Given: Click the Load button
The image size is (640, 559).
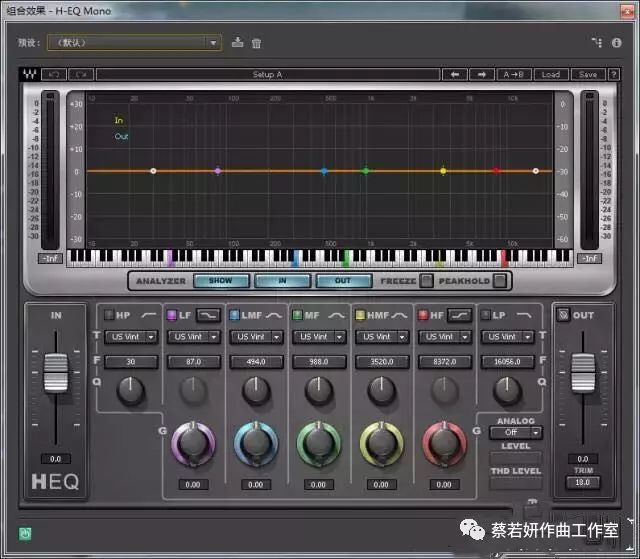Looking at the screenshot, I should [551, 75].
